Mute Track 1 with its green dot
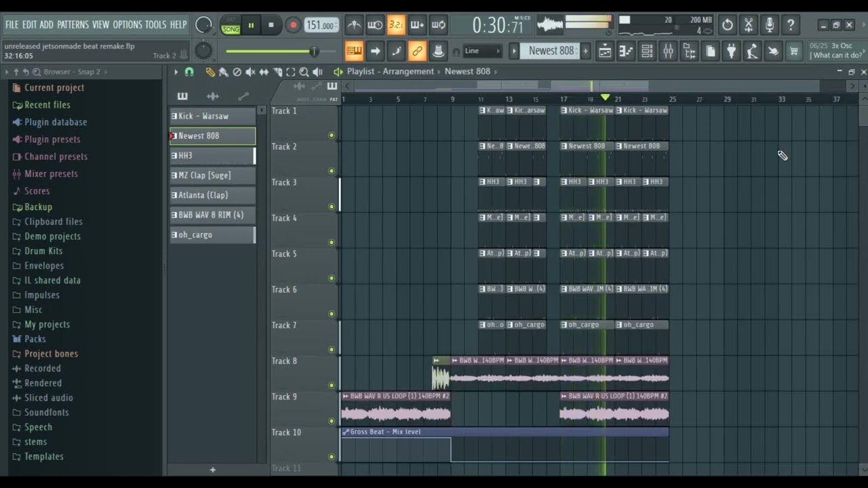 (332, 135)
